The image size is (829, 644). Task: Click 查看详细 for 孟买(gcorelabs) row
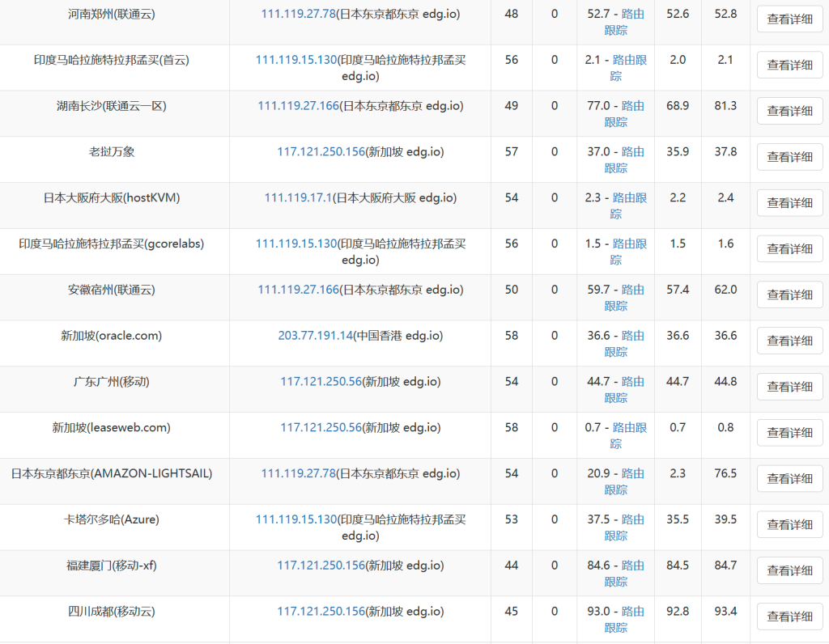pos(789,249)
